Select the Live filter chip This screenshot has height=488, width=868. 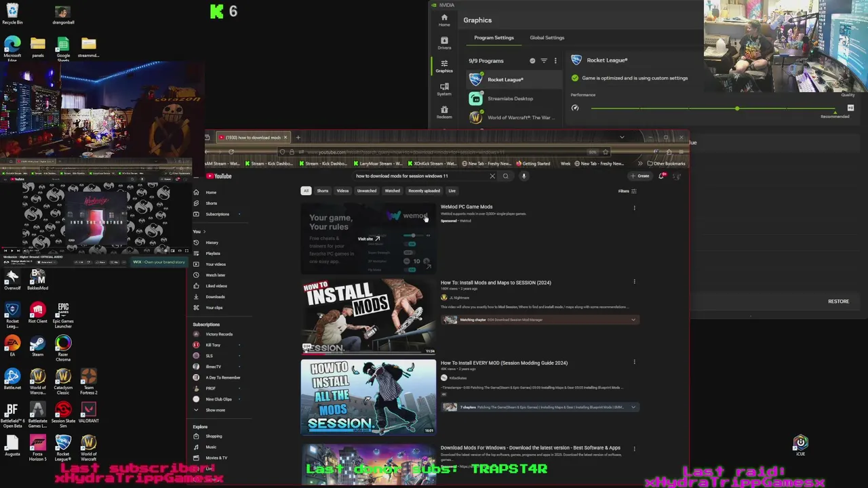[452, 191]
